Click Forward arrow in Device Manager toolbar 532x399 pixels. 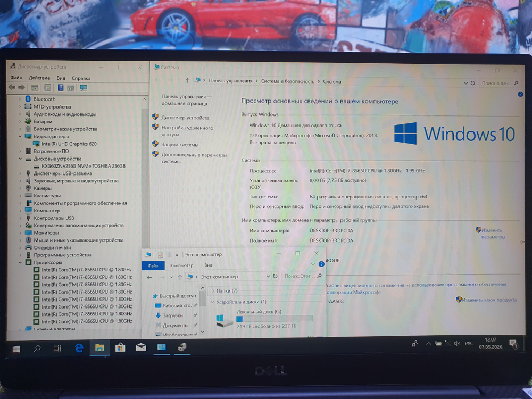pyautogui.click(x=21, y=88)
